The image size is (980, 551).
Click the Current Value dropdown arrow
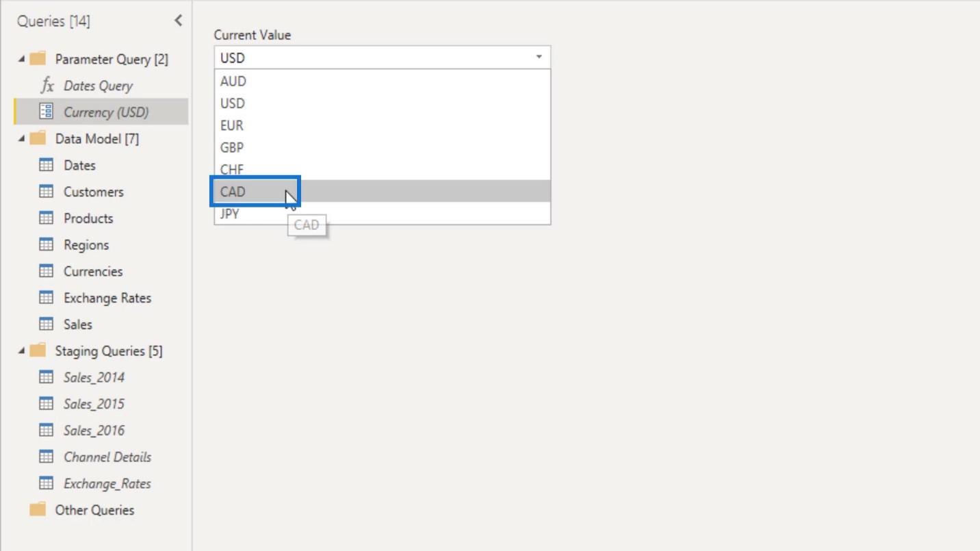coord(539,57)
